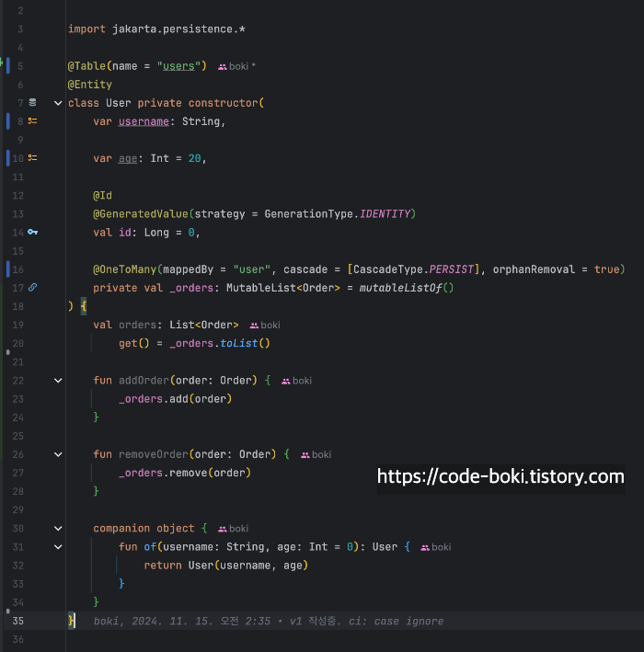The image size is (644, 652).
Task: Click the @OneToMany annotation
Action: click(125, 269)
